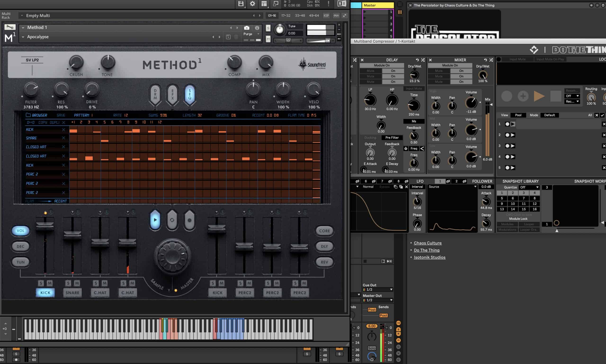
Task: Open the Do The Thing link
Action: (427, 250)
